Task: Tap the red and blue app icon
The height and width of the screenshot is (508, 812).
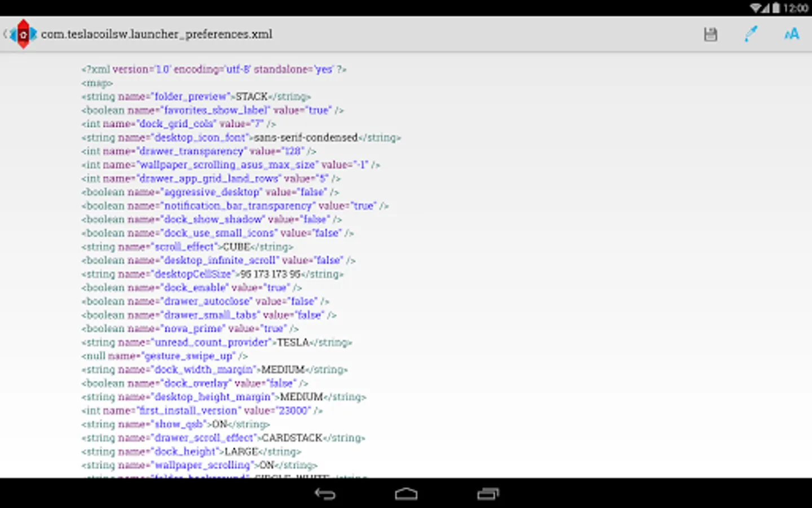Action: pos(23,34)
